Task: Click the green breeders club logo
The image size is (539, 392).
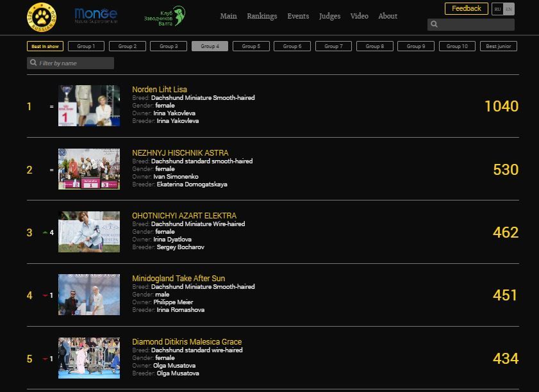Action: 165,15
